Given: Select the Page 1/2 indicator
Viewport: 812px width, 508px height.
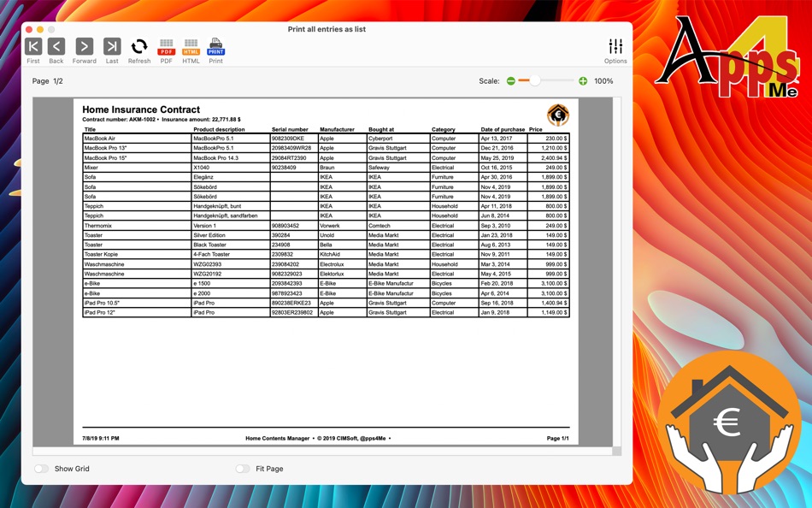Looking at the screenshot, I should coord(46,80).
